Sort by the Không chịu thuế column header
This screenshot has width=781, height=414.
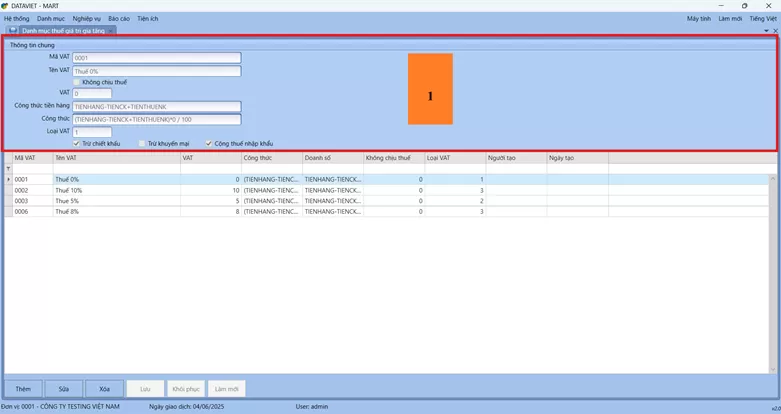coord(394,158)
